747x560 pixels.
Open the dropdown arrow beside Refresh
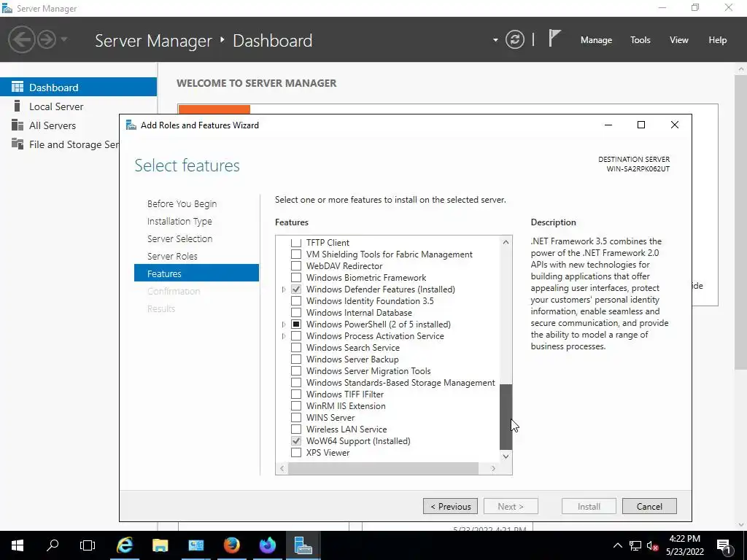pos(495,40)
